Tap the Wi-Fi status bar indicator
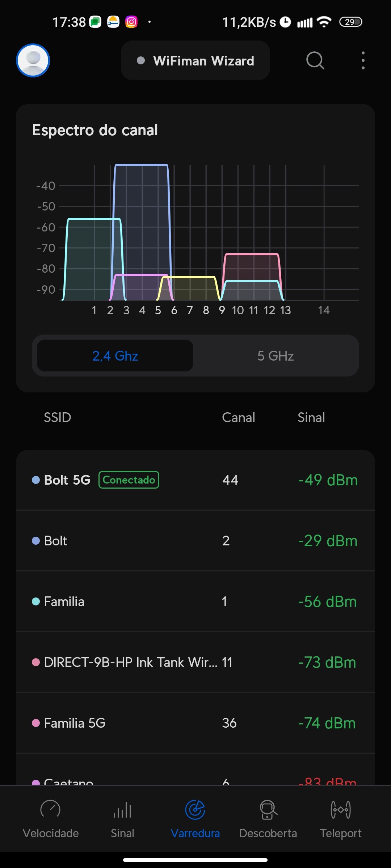 tap(324, 22)
